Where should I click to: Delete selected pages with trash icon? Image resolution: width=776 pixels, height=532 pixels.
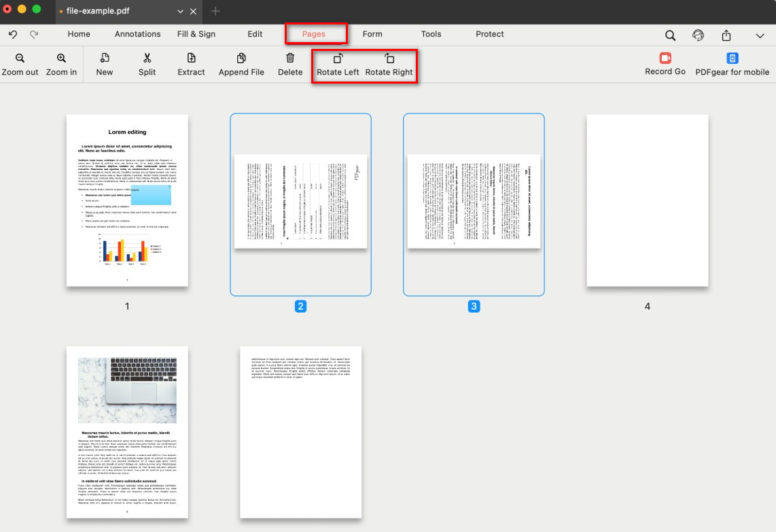click(x=290, y=59)
